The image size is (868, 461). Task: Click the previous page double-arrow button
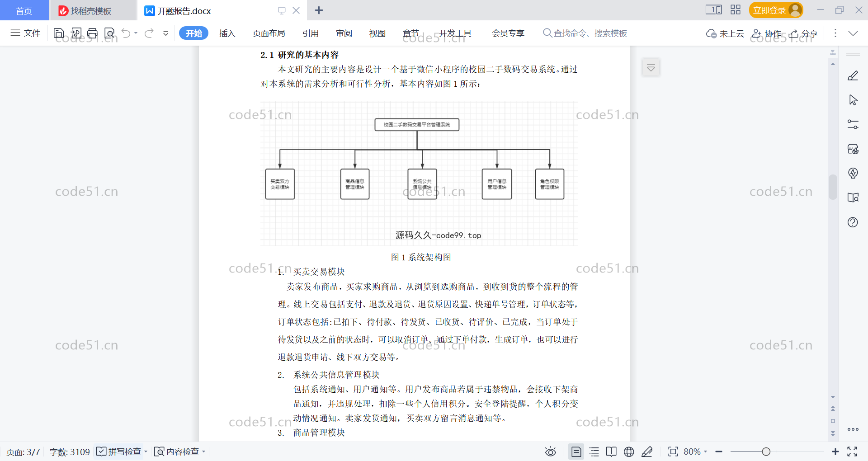[x=833, y=409]
